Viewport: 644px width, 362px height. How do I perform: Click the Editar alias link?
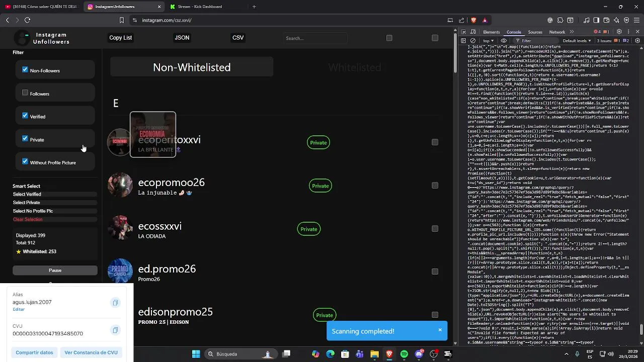click(x=19, y=309)
